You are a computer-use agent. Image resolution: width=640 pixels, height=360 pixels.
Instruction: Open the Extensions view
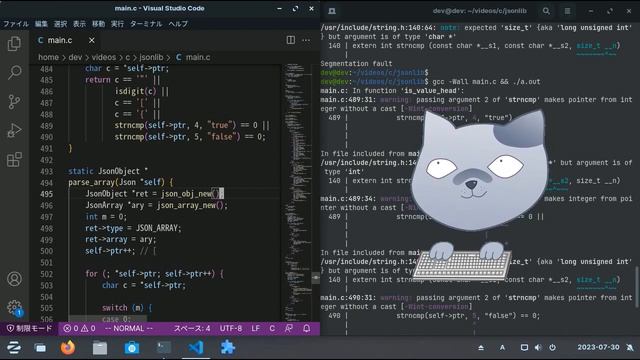(14, 160)
